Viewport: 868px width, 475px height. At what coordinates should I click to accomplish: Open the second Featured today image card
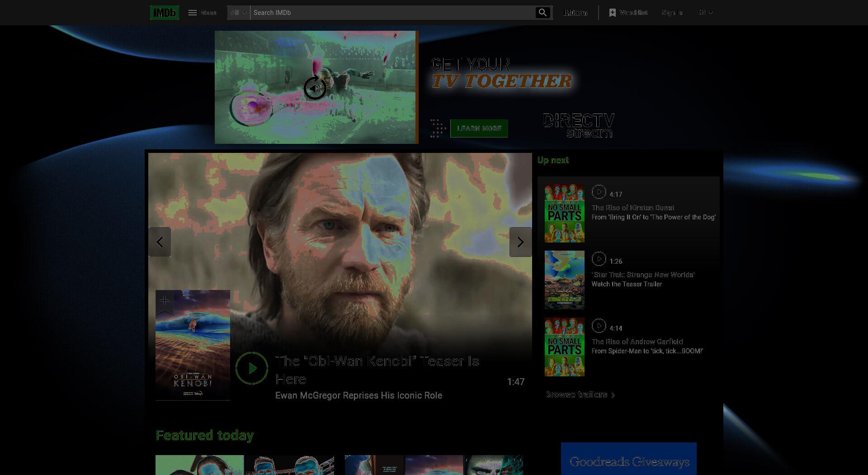point(434,465)
